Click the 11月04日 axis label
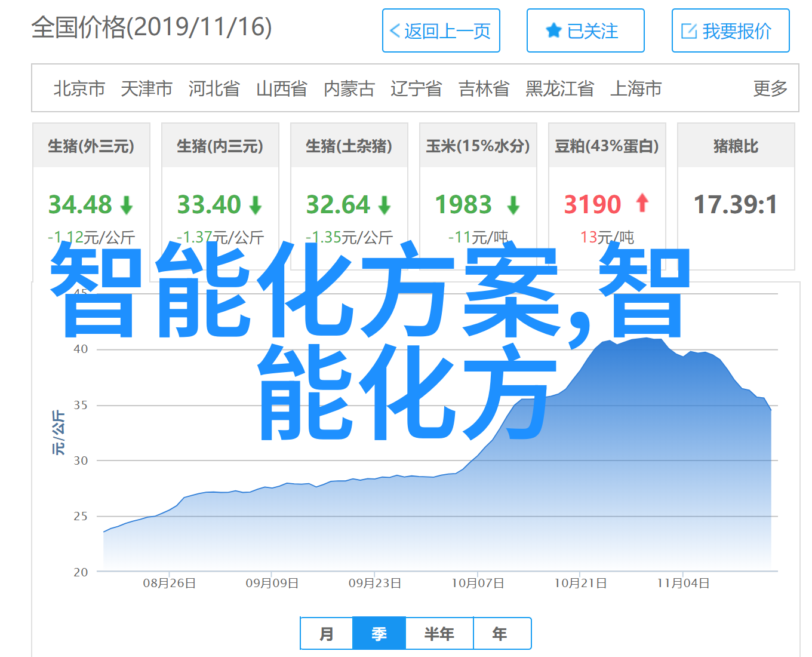 [x=684, y=584]
